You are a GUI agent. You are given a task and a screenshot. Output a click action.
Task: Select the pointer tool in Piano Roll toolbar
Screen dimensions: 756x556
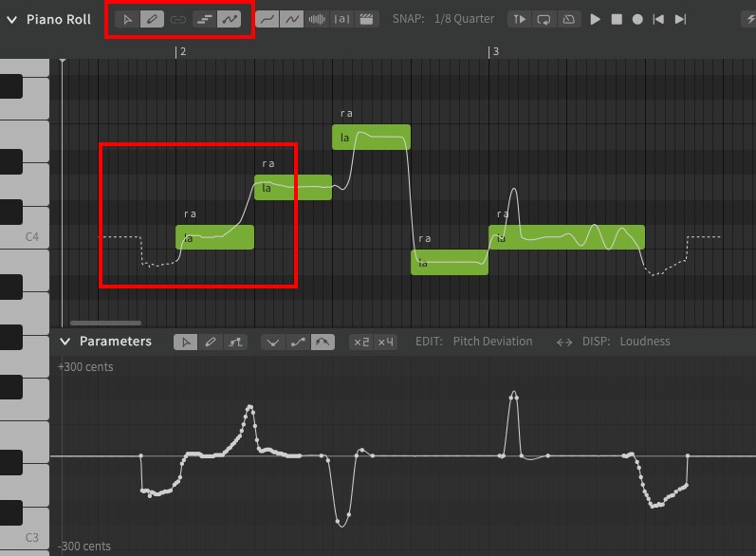coord(128,19)
